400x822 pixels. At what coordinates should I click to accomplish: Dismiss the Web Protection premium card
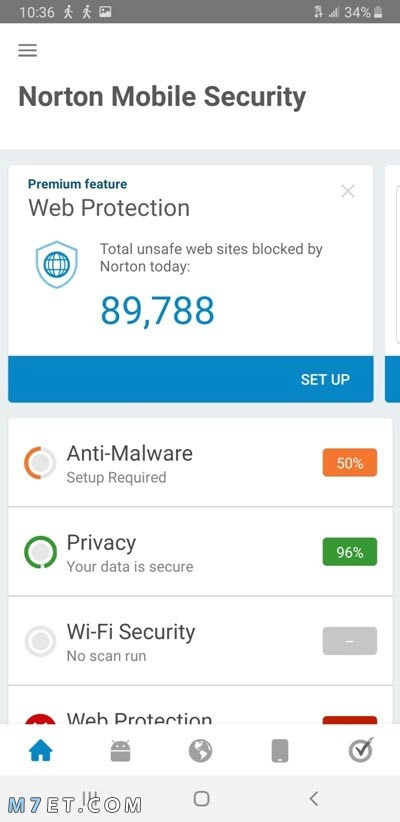(x=348, y=191)
